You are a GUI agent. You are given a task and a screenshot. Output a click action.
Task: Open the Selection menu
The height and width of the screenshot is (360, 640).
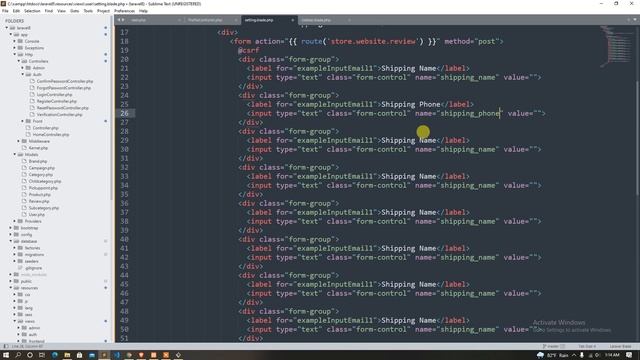(32, 11)
